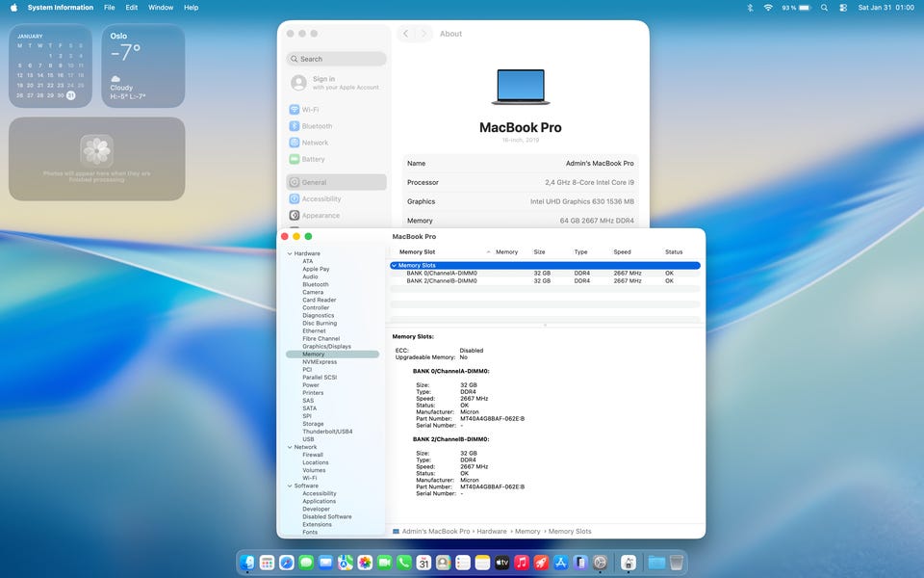Collapse the Memory Slots row disclosure arrow

[x=394, y=265]
